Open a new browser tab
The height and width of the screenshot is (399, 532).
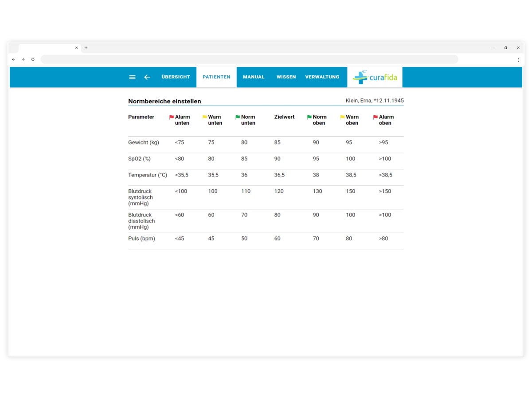86,48
